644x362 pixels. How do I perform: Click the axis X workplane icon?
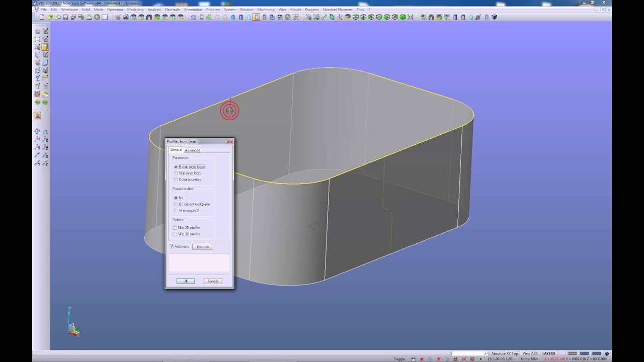pyautogui.click(x=45, y=139)
